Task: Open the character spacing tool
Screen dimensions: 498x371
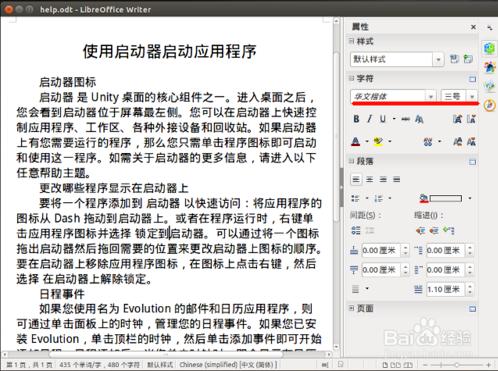Action: [x=428, y=142]
